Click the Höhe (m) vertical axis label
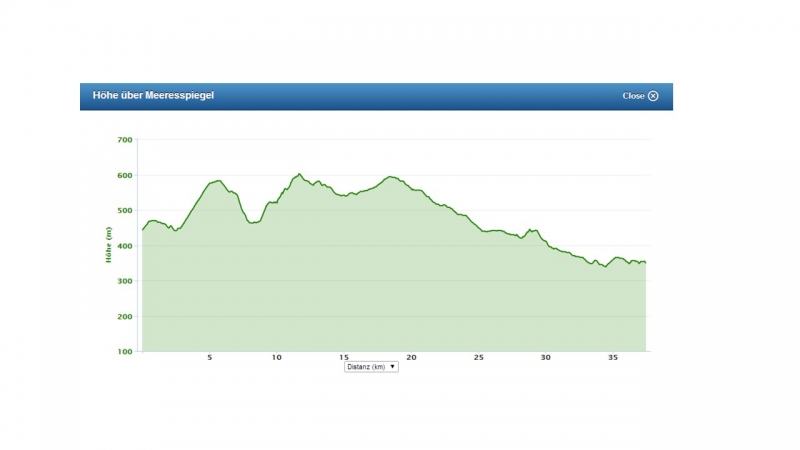800x450 pixels. click(108, 245)
